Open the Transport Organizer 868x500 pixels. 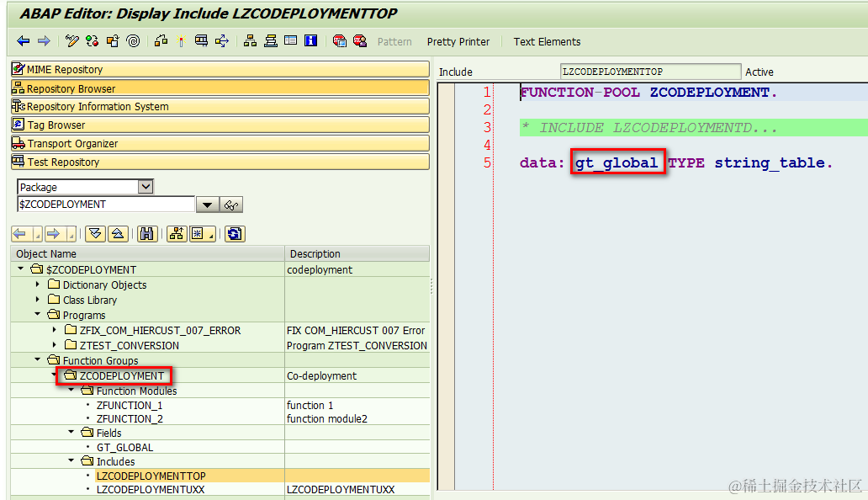coord(220,143)
